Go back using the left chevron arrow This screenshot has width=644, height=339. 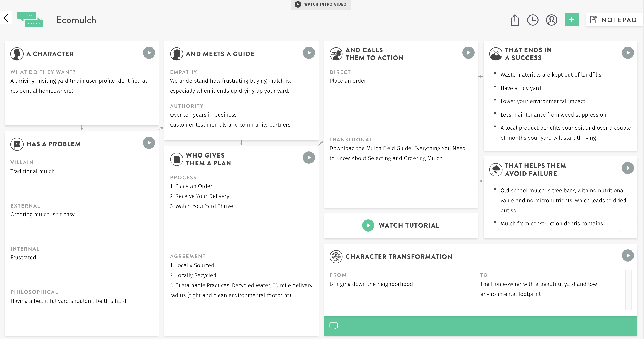(6, 18)
